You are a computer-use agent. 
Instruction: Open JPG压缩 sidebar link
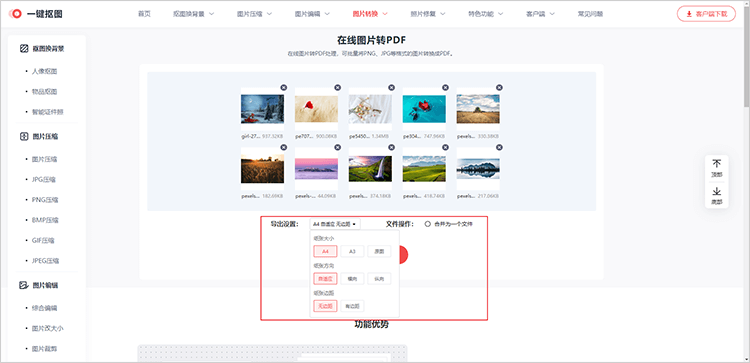(44, 179)
